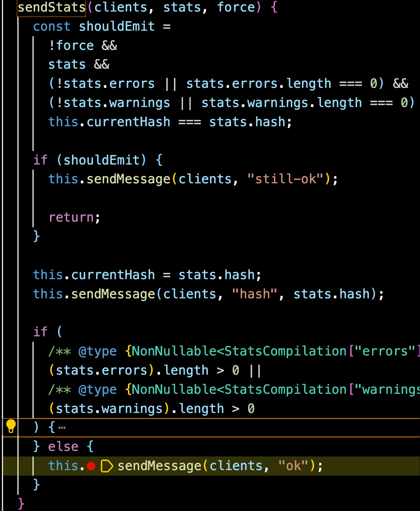Click the yellow inline breakpoint arrow marker
The image size is (420, 511).
[106, 466]
